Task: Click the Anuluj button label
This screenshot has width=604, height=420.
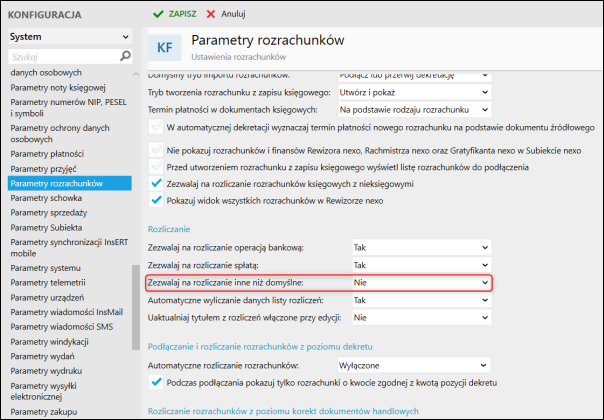Action: 232,15
